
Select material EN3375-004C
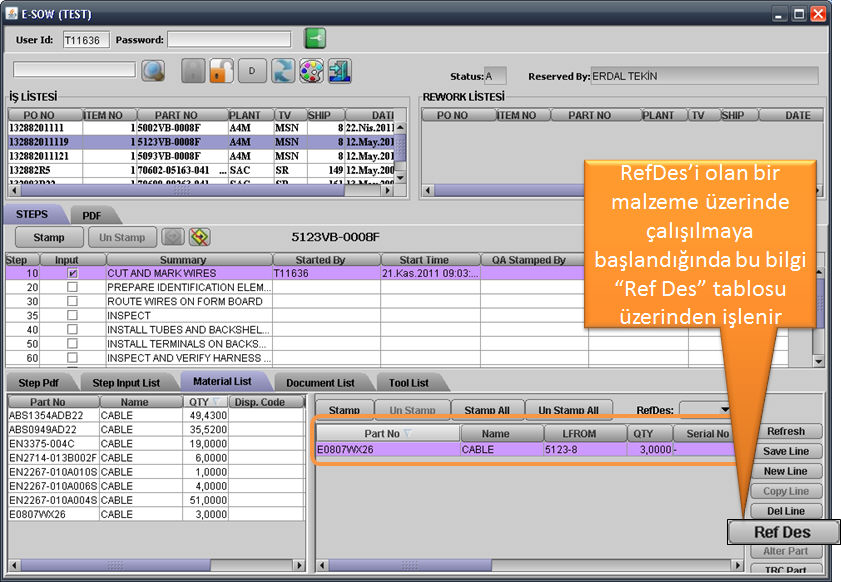pyautogui.click(x=156, y=444)
